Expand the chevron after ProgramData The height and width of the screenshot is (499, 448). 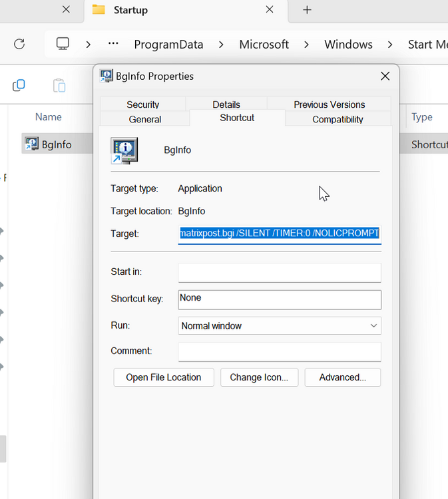coord(221,45)
